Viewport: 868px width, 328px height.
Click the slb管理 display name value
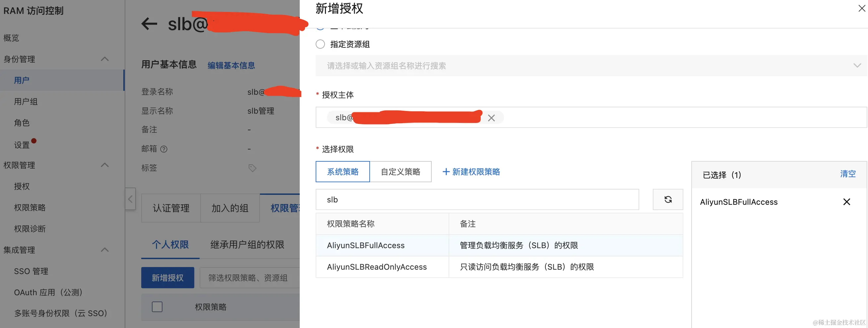261,111
